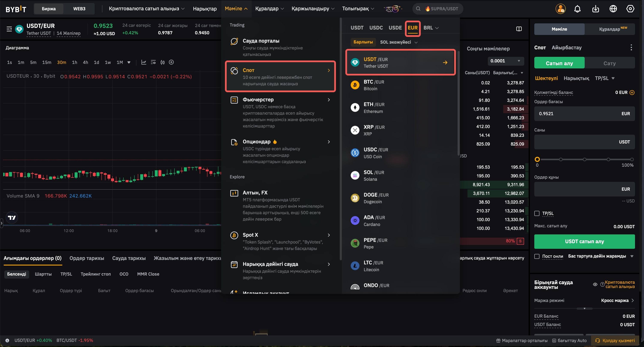Click the globe language icon

coord(613,9)
